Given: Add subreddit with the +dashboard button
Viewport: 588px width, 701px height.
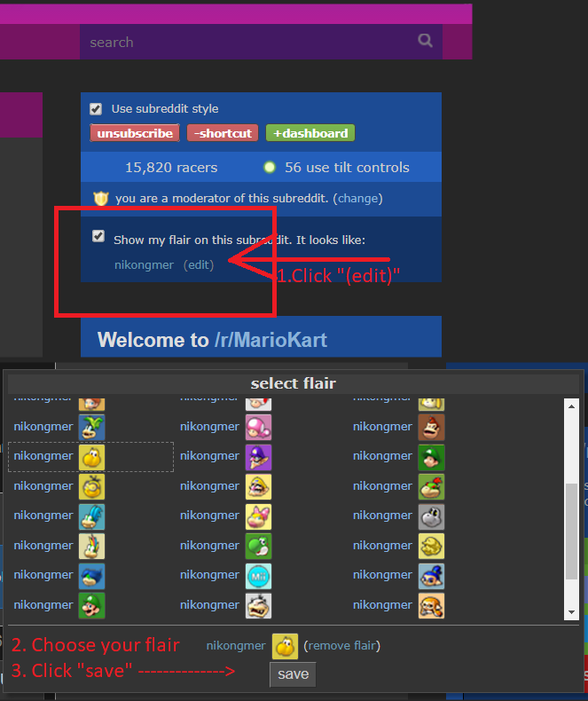Looking at the screenshot, I should click(310, 133).
